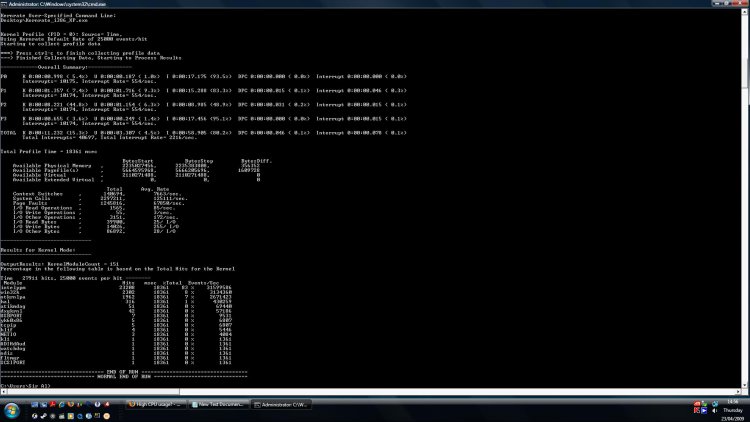
Task: Switch to New Text Document taskbar button
Action: 218,405
